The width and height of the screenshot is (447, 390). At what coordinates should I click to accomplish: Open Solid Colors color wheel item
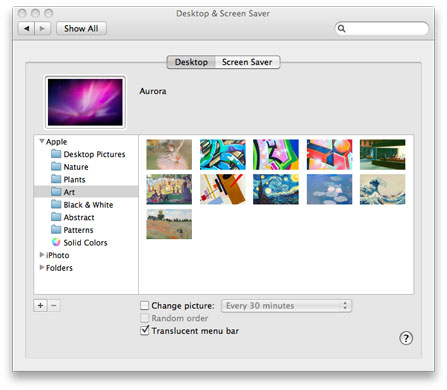pos(86,243)
